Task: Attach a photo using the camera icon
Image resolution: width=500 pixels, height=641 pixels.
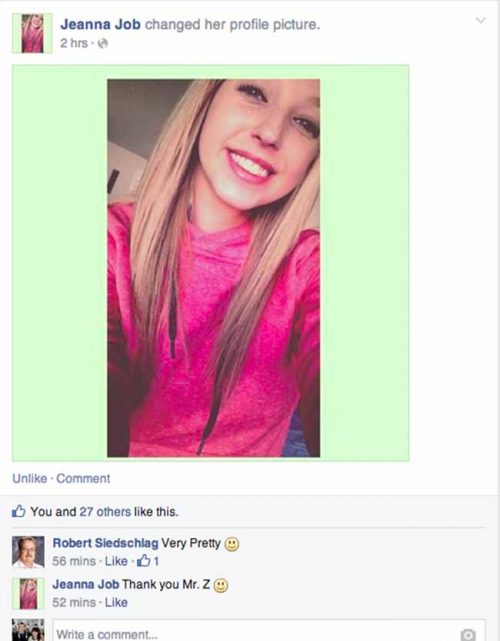Action: [x=468, y=634]
